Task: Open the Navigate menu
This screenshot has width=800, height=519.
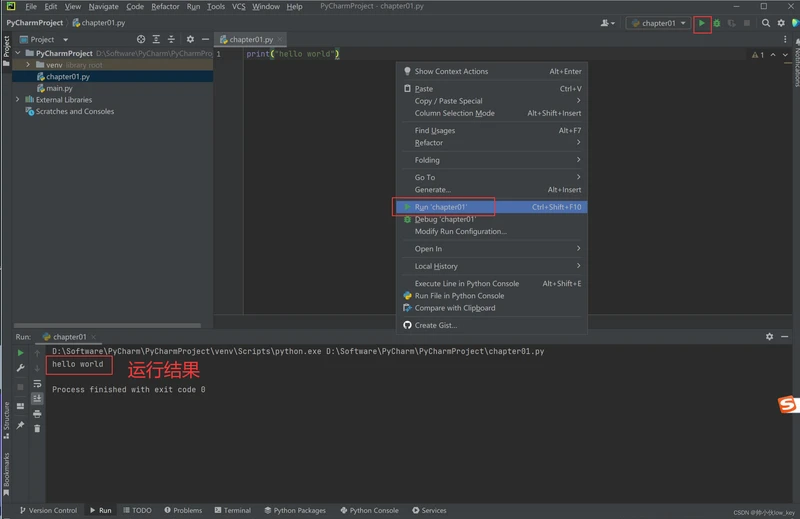Action: point(103,7)
